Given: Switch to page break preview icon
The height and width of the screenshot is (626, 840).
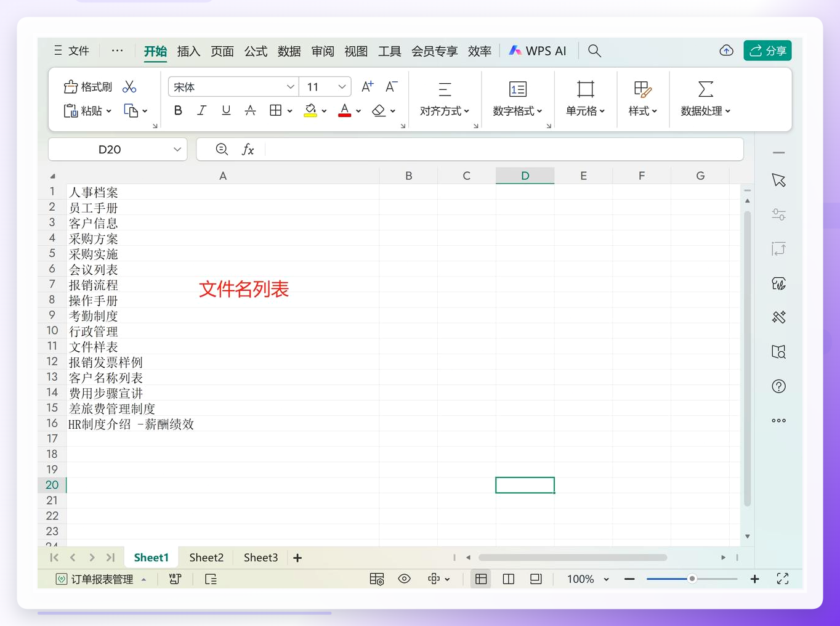Looking at the screenshot, I should [x=508, y=579].
